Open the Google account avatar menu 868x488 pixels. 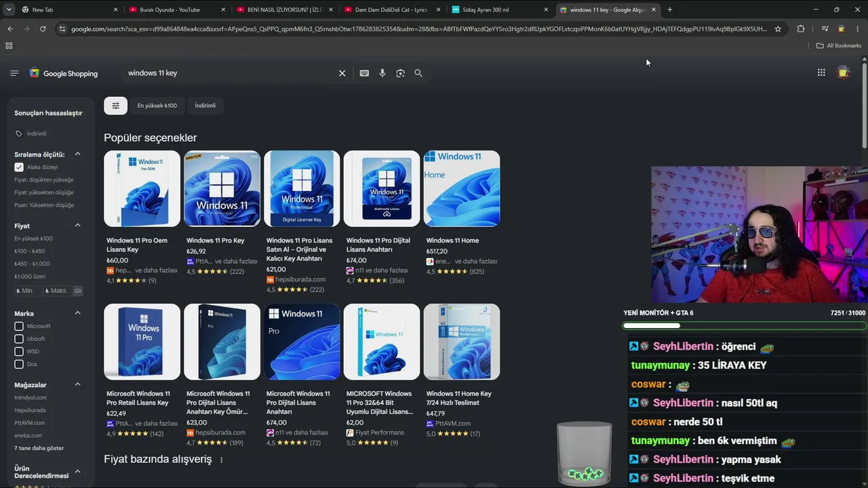click(x=844, y=73)
